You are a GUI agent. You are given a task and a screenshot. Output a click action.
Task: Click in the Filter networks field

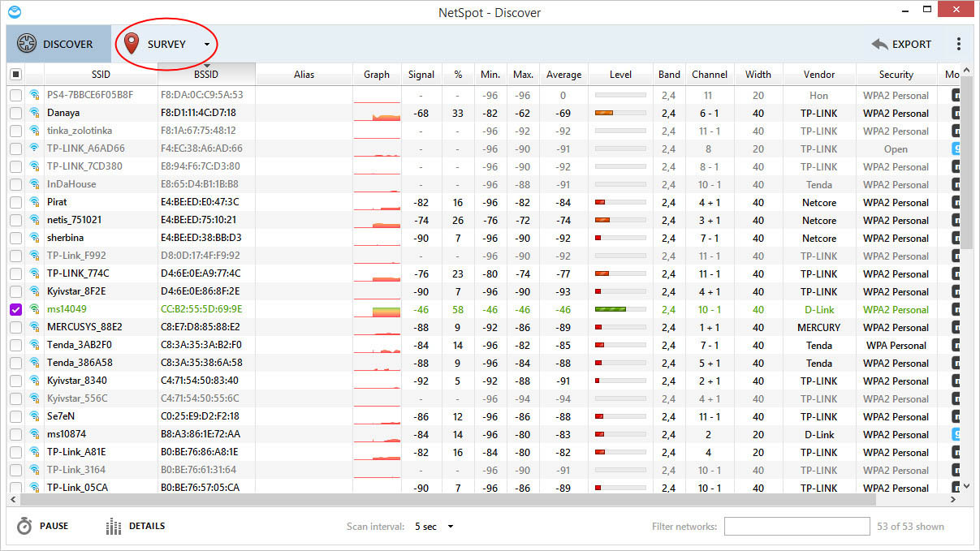[x=797, y=527]
